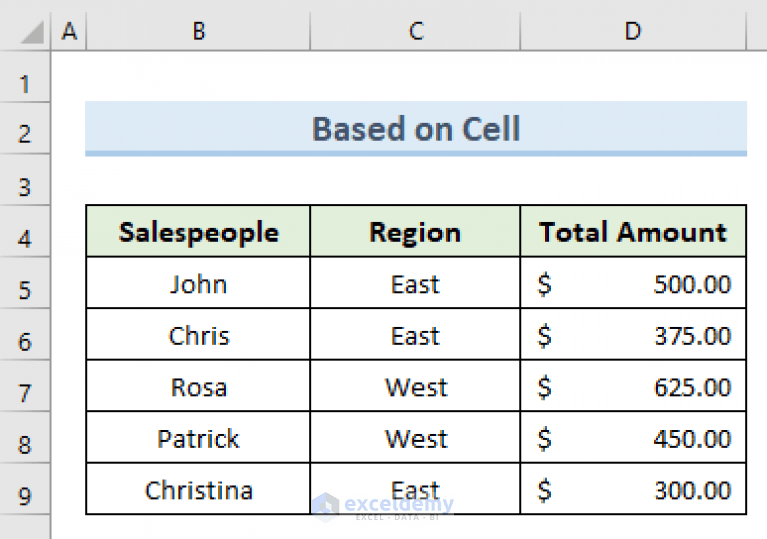Select column B header
This screenshot has width=767, height=539.
198,31
